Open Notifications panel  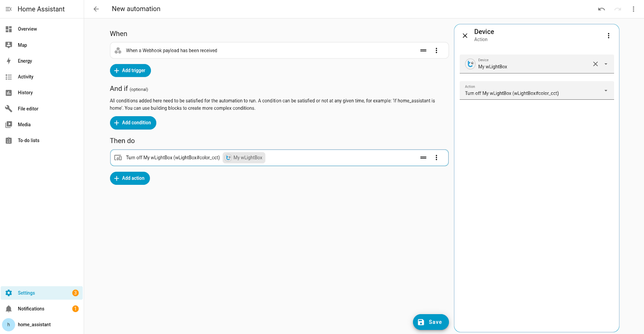tap(42, 309)
